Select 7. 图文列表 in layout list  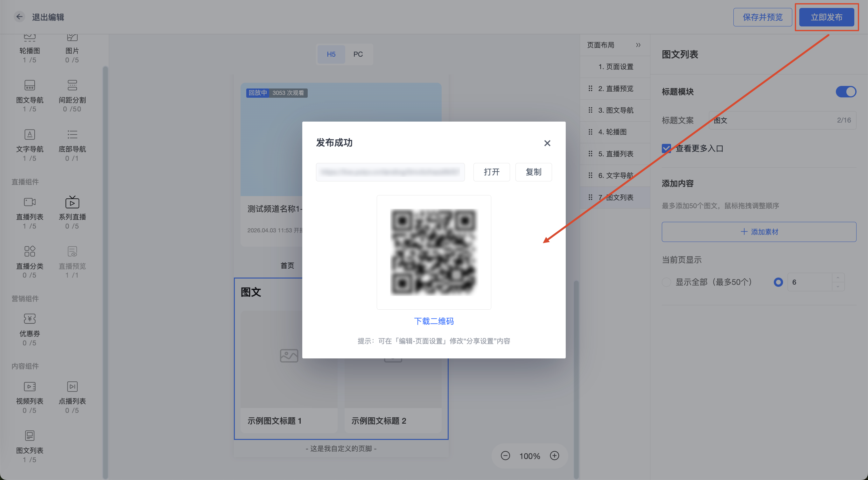coord(615,197)
